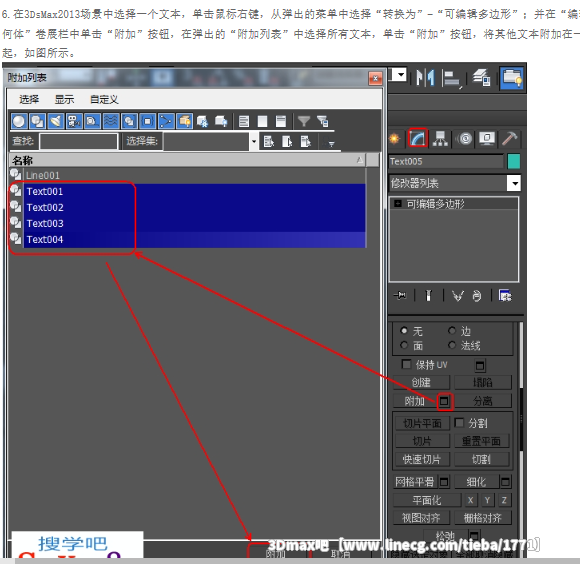Screen dimensions: 580x564
Task: Open the Hierarchy panel icon
Action: point(440,139)
